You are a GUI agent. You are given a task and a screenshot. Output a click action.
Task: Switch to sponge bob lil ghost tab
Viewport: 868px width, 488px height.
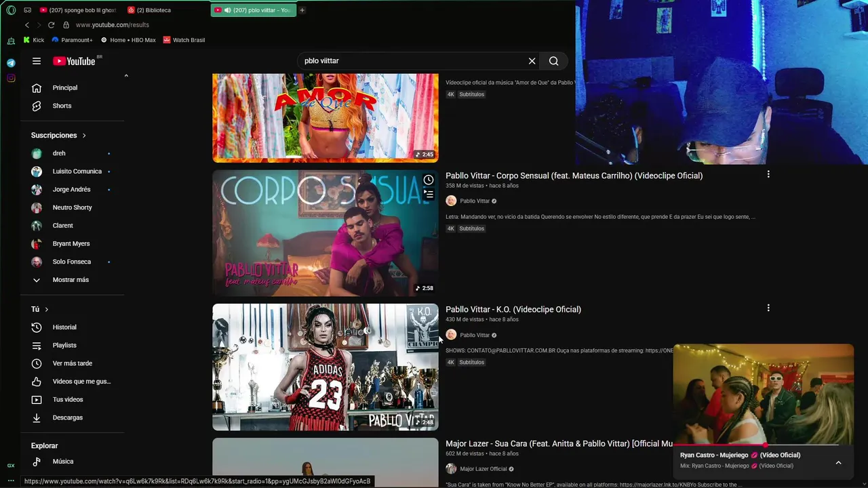(x=78, y=10)
